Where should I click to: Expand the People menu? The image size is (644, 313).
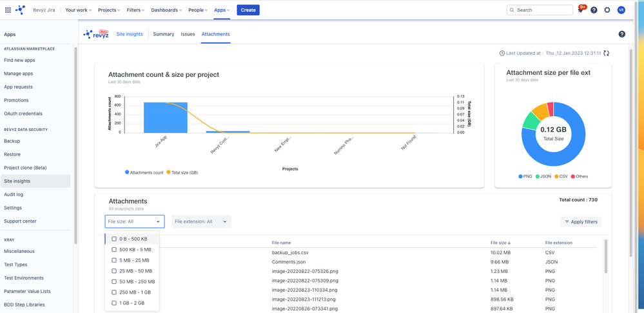click(x=197, y=10)
